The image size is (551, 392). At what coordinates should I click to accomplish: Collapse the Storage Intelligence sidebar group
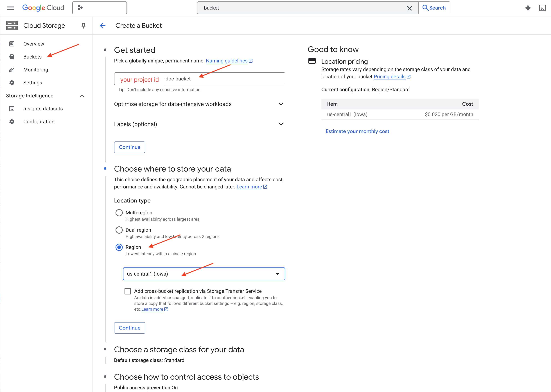[82, 96]
